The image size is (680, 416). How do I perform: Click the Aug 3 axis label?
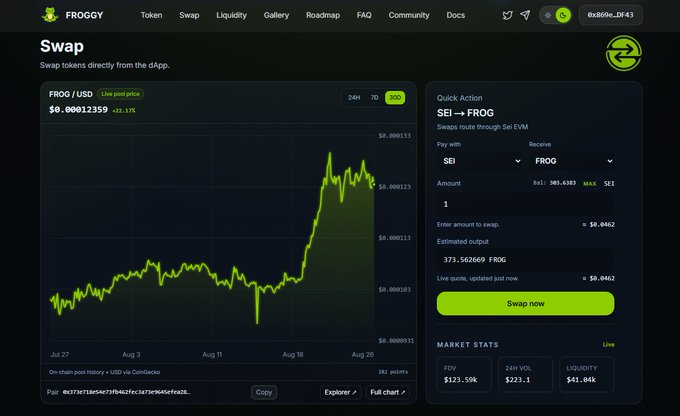coord(131,354)
